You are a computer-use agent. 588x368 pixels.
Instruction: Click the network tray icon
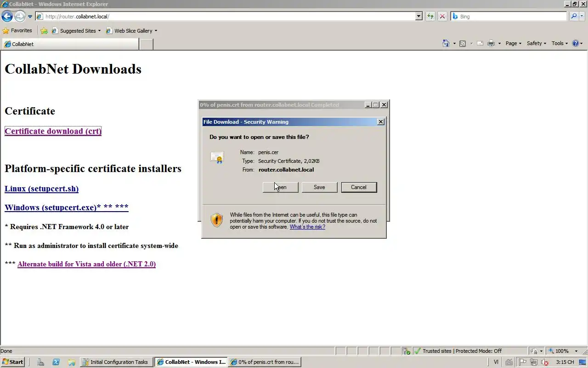click(x=534, y=362)
